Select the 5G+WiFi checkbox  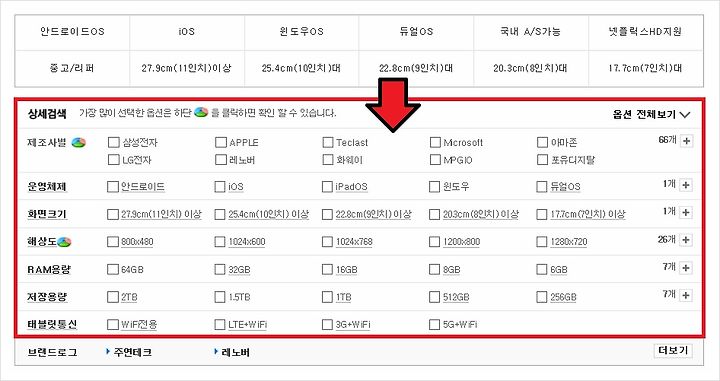[434, 325]
